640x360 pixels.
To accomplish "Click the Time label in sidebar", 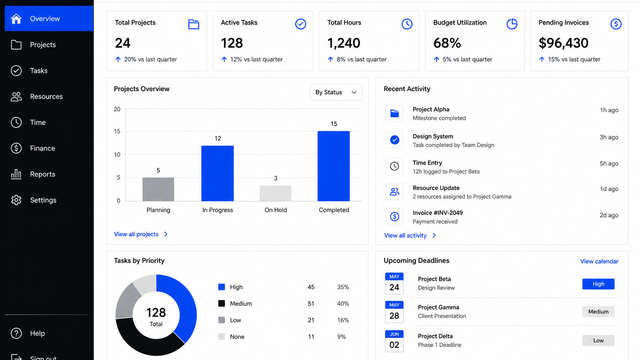I will coord(38,122).
